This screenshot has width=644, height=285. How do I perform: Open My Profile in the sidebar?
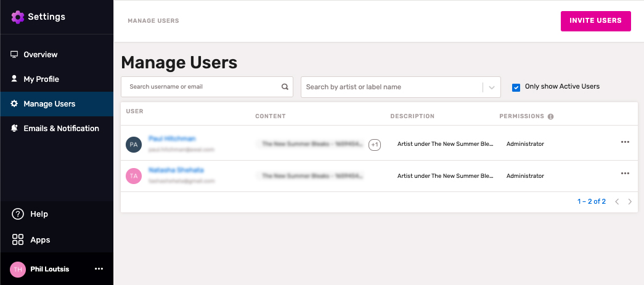point(41,79)
